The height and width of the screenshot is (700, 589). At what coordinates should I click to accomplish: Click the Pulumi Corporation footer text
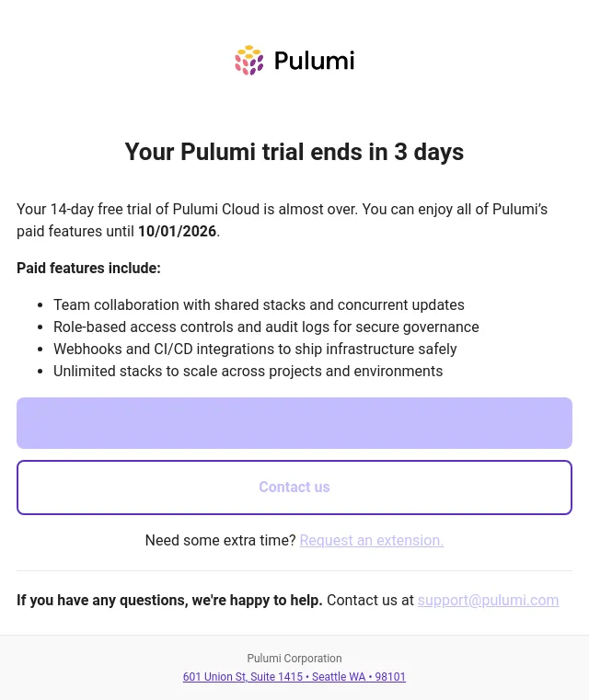[x=294, y=659]
